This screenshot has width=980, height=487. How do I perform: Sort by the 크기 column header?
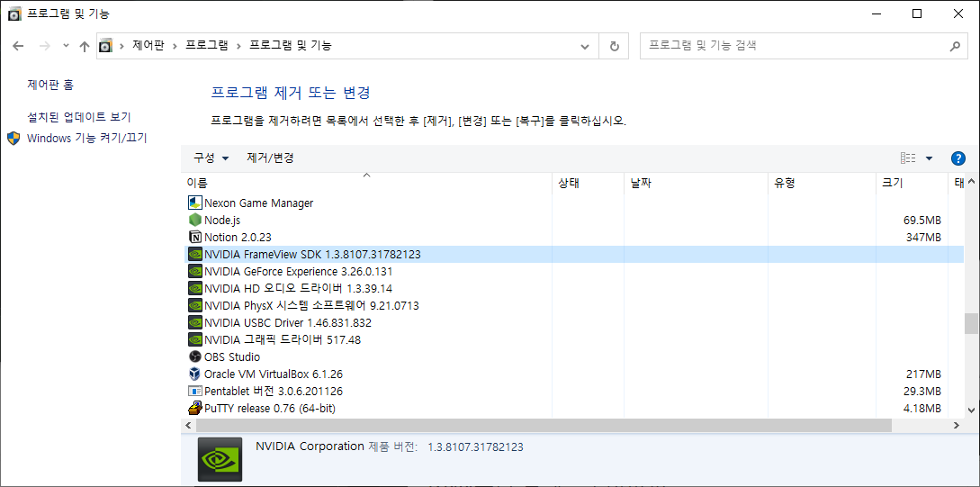coord(912,183)
